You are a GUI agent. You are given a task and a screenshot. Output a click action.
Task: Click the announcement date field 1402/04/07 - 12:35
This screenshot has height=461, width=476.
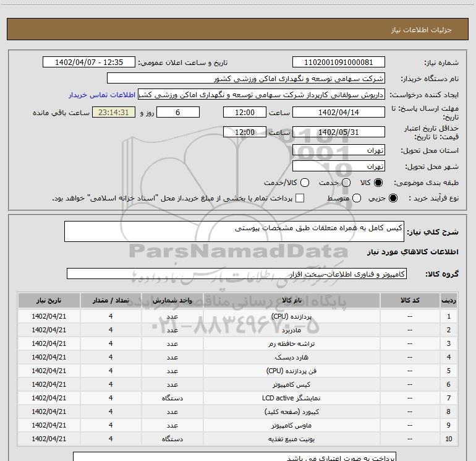89,62
